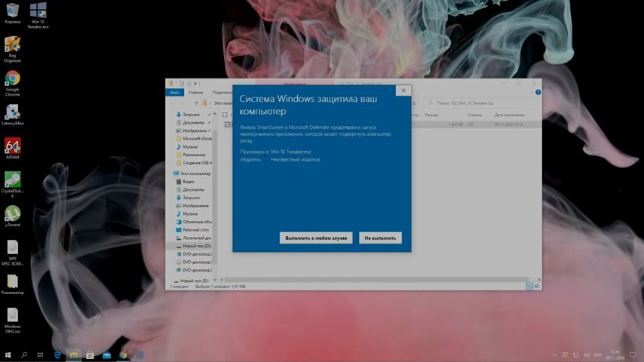Open the Windows Start menu
This screenshot has height=362, width=644.
tap(8, 354)
